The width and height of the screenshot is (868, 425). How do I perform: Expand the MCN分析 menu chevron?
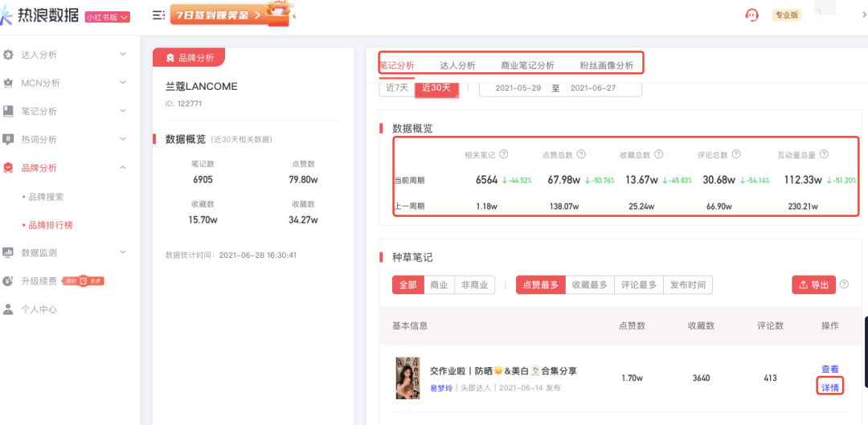pyautogui.click(x=123, y=83)
